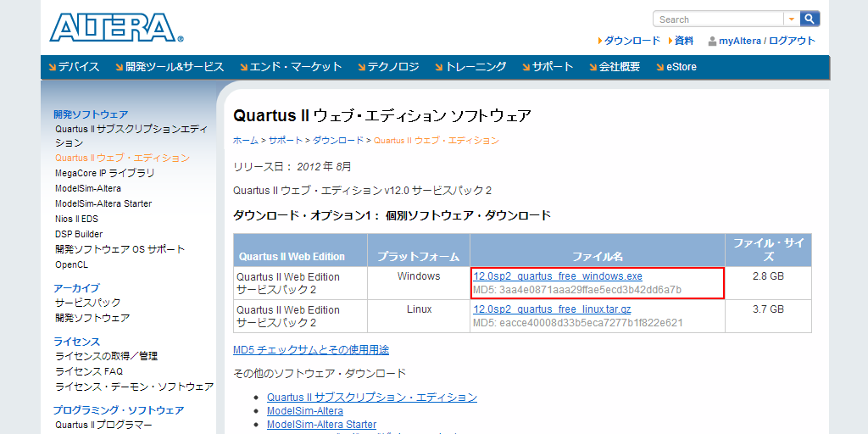Open the ダウンロード link in header
Screen dimensions: 868x434
click(x=632, y=41)
